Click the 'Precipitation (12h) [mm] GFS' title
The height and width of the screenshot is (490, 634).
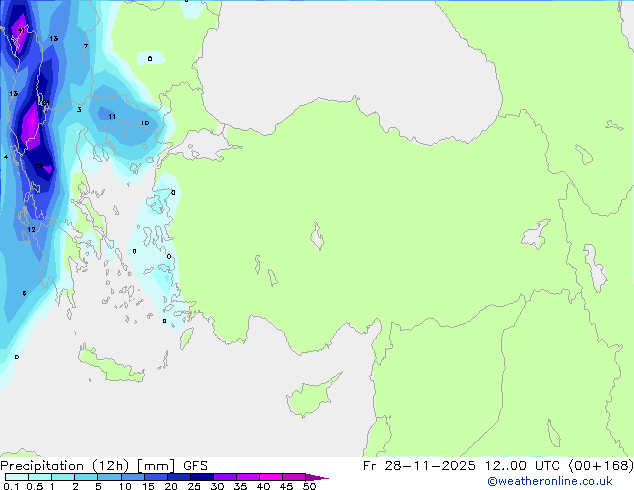(x=104, y=466)
